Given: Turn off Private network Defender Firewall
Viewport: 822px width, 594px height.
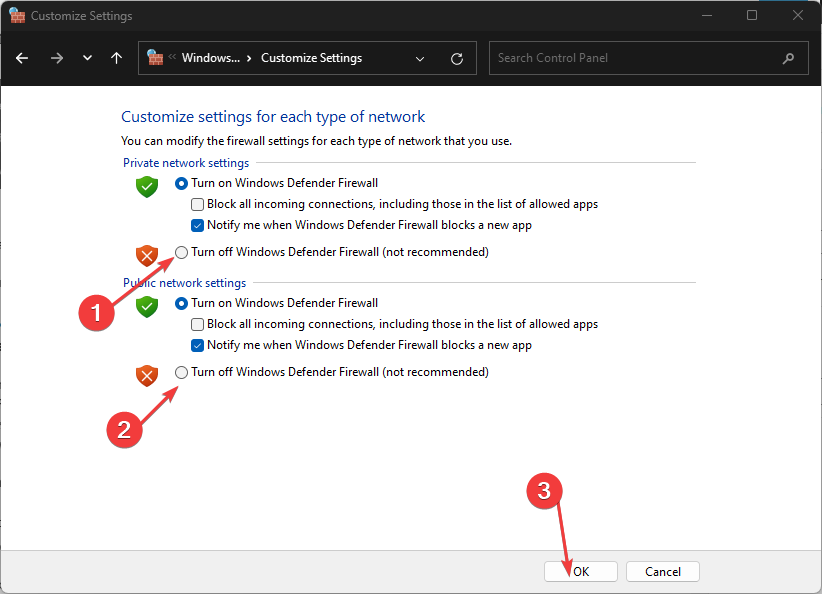Looking at the screenshot, I should [181, 252].
